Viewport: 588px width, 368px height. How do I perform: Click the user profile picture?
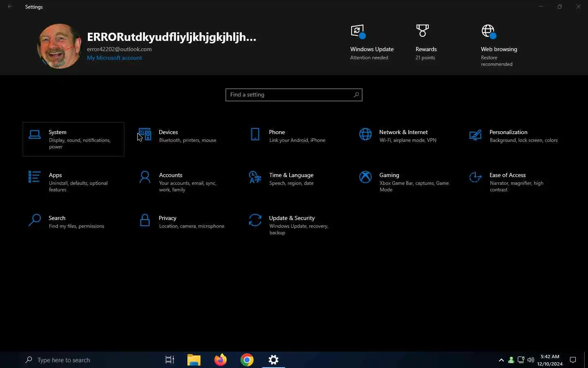(59, 46)
